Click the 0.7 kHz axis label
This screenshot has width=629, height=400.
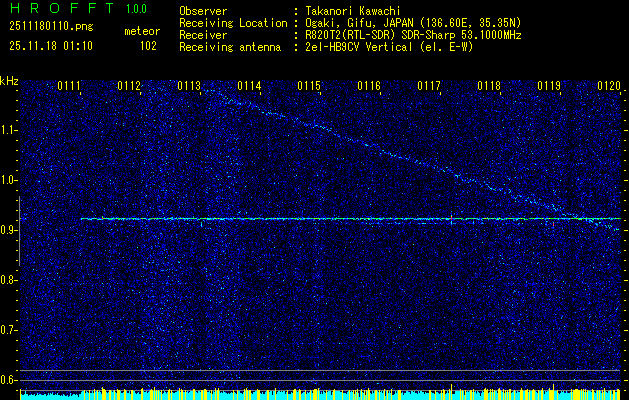[9, 330]
